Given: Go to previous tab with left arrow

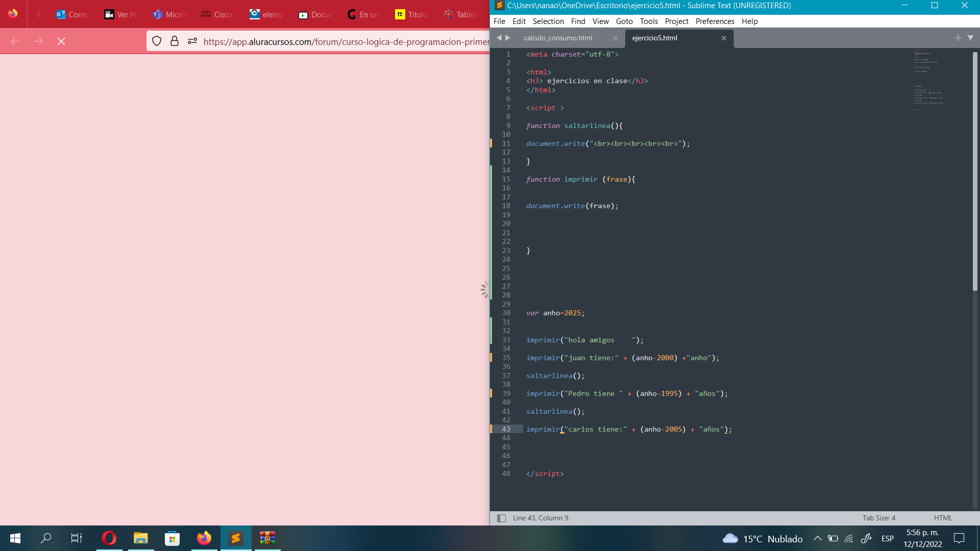Looking at the screenshot, I should 499,38.
